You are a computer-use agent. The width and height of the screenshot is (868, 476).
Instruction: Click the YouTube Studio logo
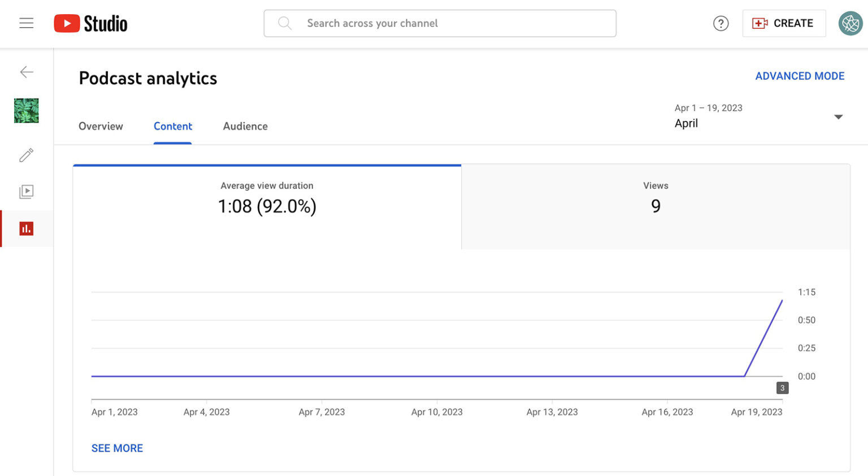pos(90,23)
